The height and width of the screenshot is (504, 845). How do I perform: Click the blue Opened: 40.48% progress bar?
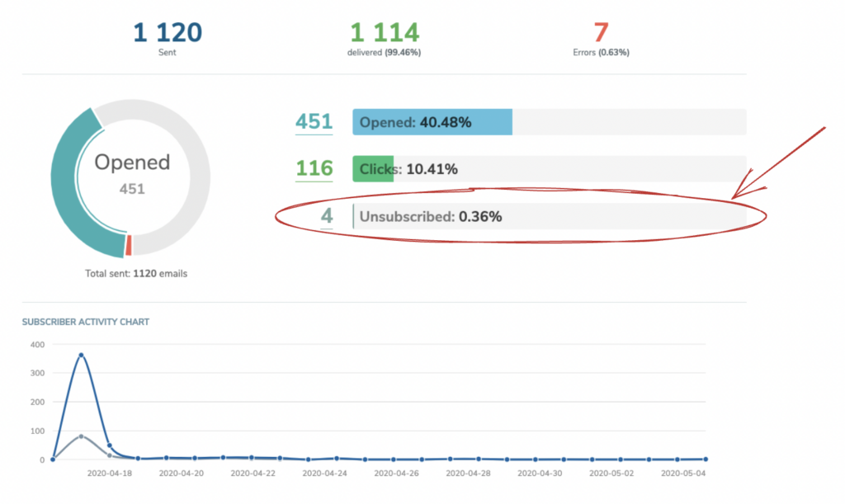432,121
